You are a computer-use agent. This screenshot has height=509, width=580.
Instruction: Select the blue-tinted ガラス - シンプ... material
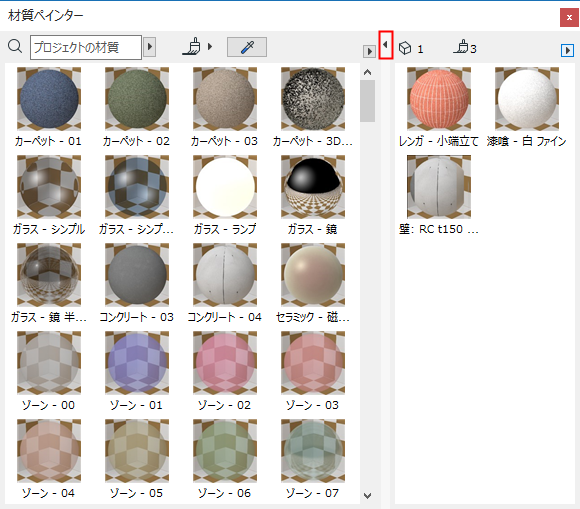[x=137, y=187]
